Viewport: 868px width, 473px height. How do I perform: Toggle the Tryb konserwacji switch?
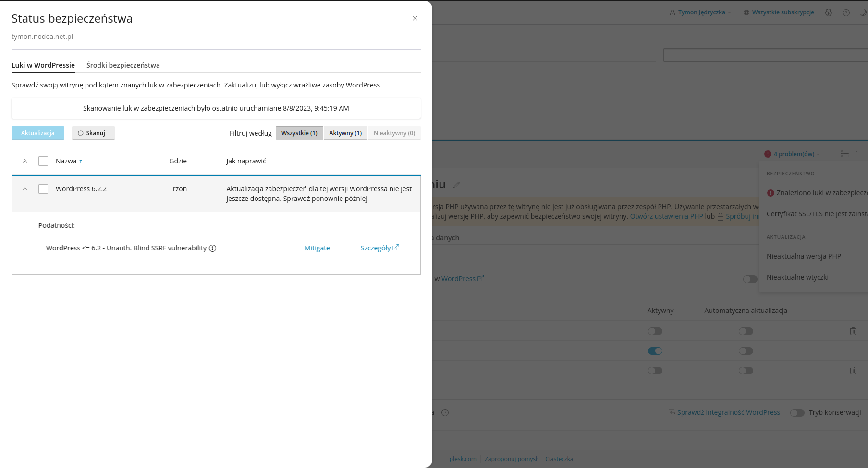(x=797, y=413)
